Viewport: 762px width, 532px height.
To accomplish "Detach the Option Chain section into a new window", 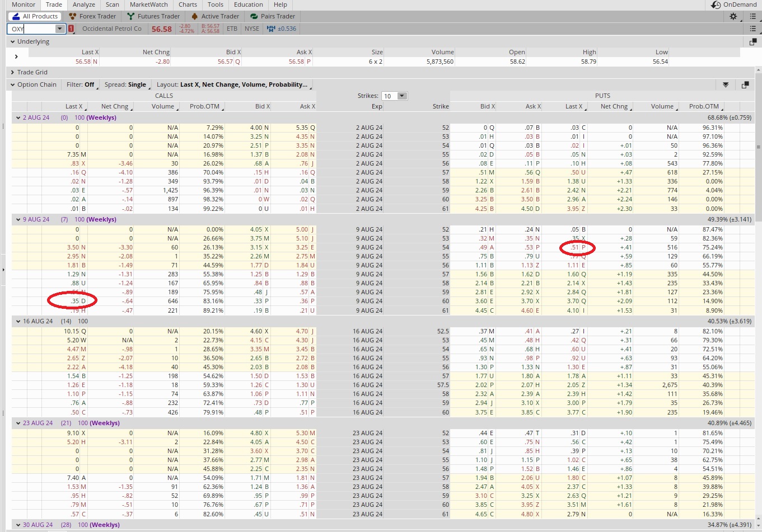I will 745,85.
